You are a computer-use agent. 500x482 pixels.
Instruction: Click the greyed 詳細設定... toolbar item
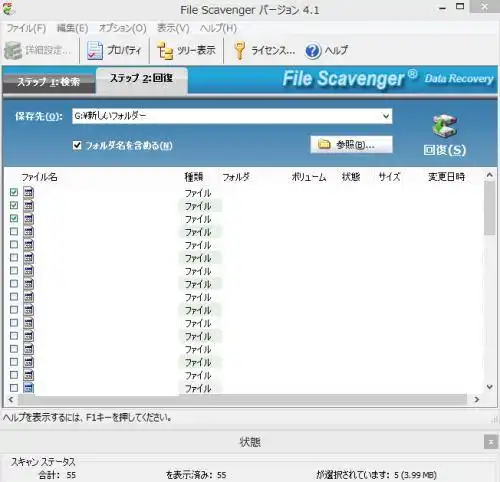coord(37,51)
